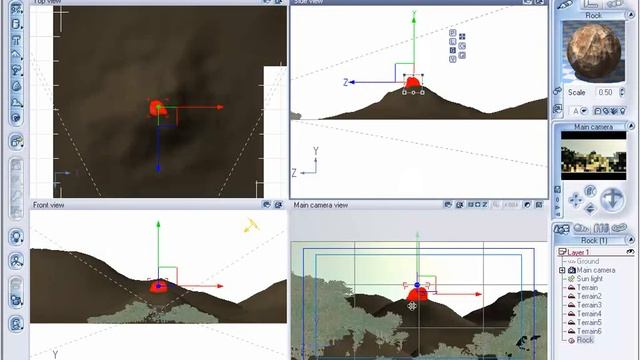Collapse the Rock material panel arrow
Viewport: 640px width, 360px height.
631,15
